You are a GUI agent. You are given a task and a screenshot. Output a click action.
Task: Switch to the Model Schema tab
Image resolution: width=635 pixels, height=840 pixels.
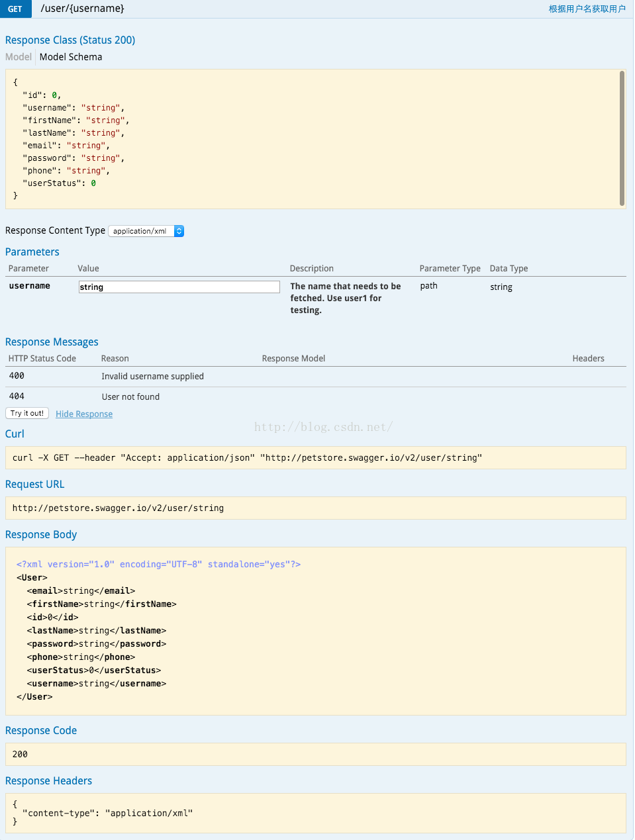click(71, 57)
